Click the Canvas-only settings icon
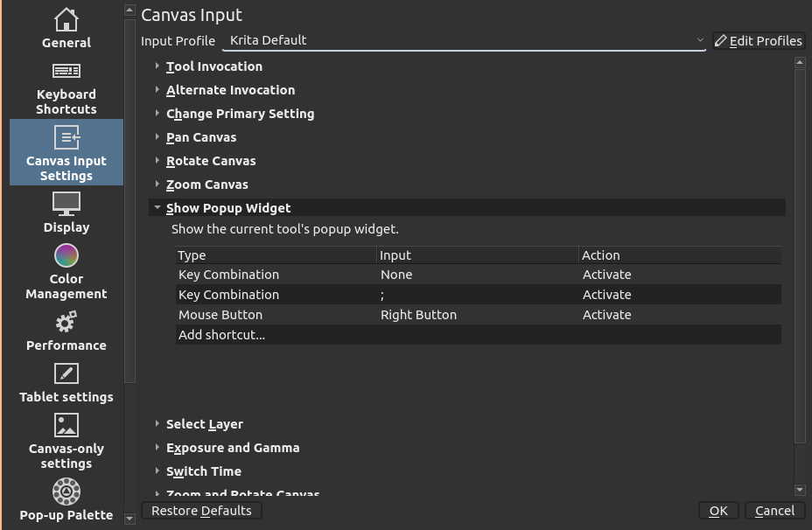This screenshot has height=530, width=812. [66, 426]
